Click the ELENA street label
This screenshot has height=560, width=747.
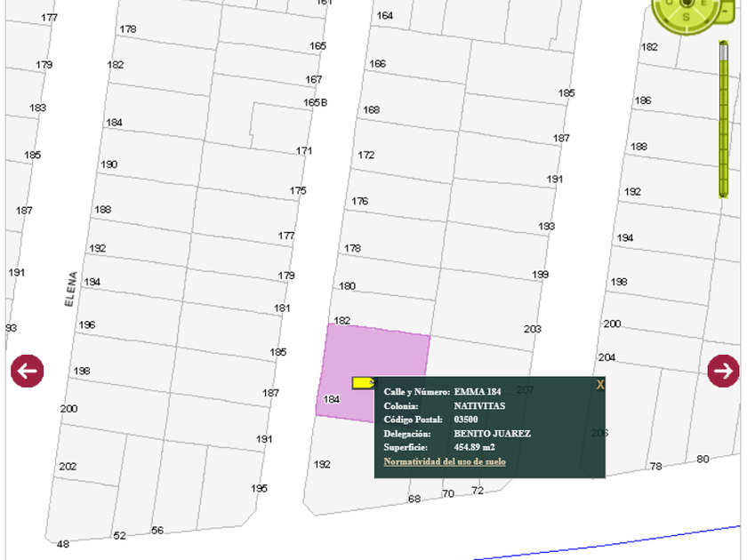[71, 290]
